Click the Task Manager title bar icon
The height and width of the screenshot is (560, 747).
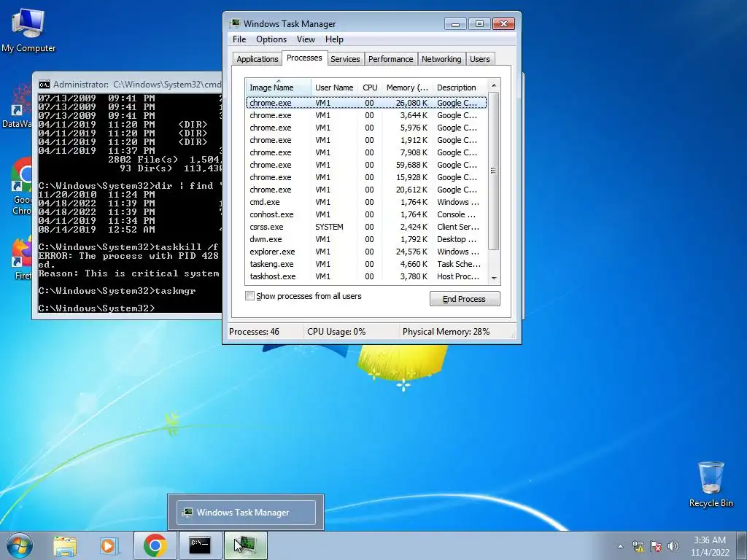(x=235, y=23)
